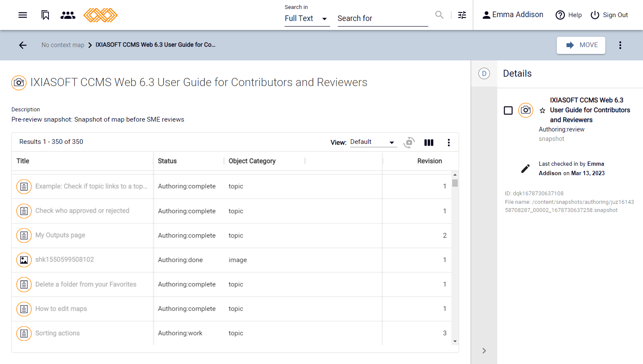
Task: Click the results scrollbar thumb
Action: (x=455, y=183)
